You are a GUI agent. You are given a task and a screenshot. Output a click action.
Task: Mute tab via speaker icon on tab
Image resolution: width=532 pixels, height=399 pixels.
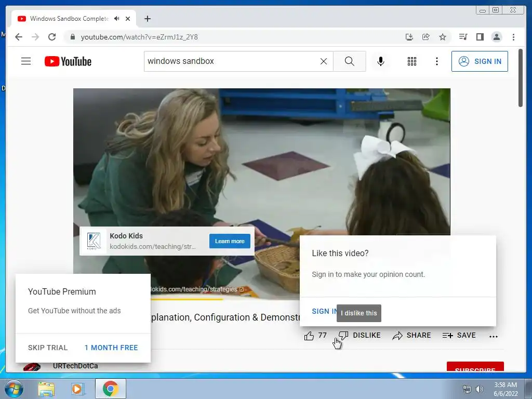117,19
